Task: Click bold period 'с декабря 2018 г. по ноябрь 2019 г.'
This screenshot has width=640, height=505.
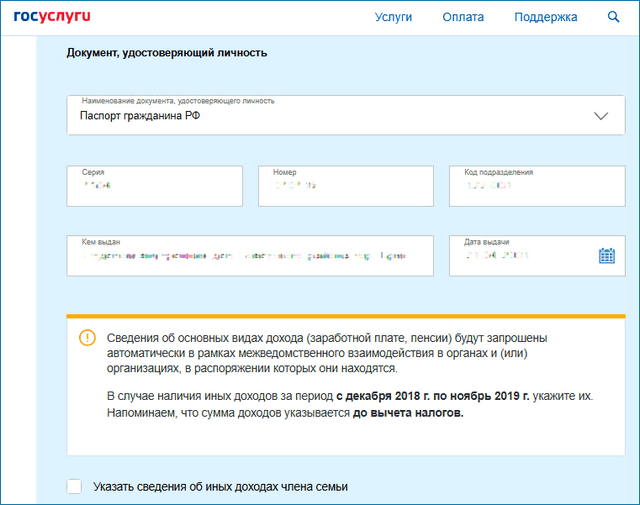Action: pyautogui.click(x=433, y=396)
